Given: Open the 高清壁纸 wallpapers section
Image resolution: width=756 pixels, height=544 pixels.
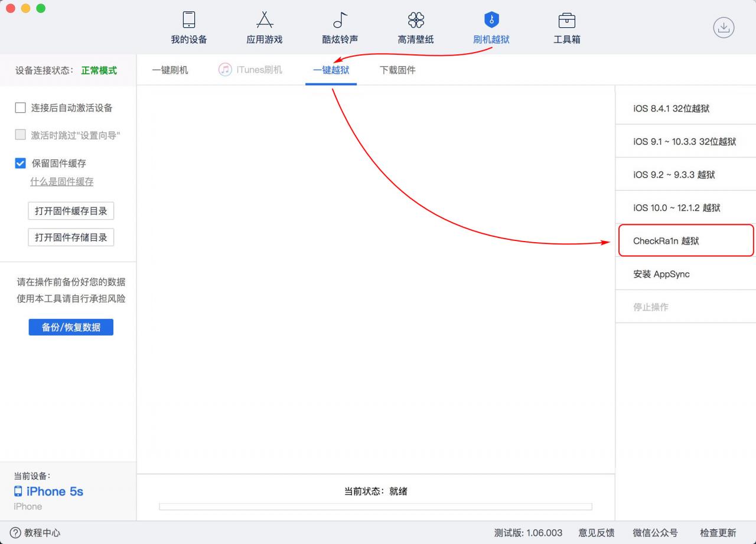Looking at the screenshot, I should pos(416,28).
